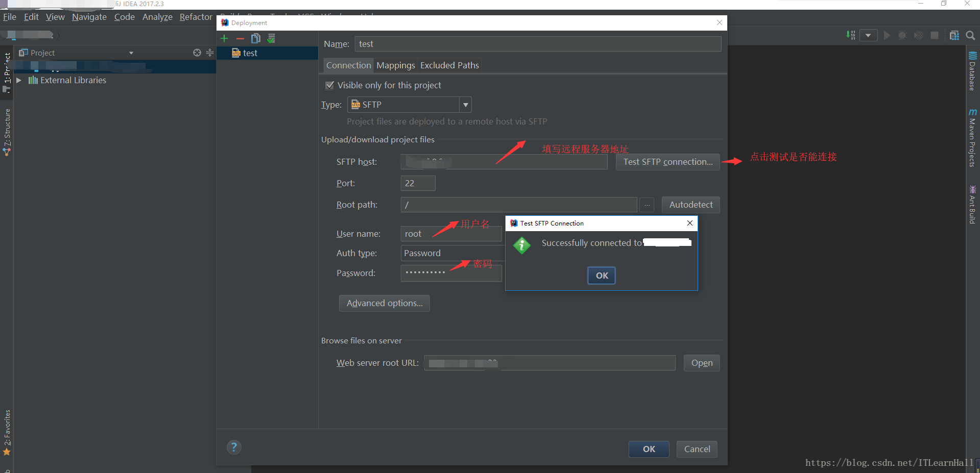Select the test server entry in list
Viewport: 980px width, 473px height.
(267, 53)
